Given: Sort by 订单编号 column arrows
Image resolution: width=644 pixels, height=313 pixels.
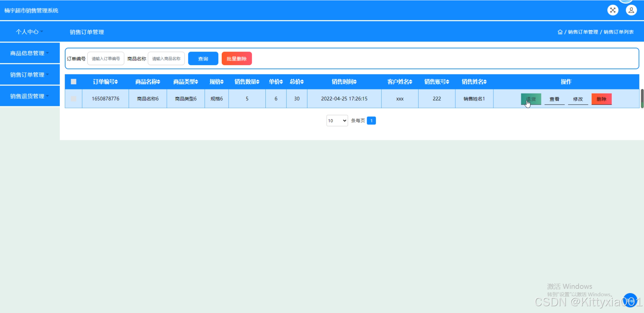Looking at the screenshot, I should (x=116, y=82).
